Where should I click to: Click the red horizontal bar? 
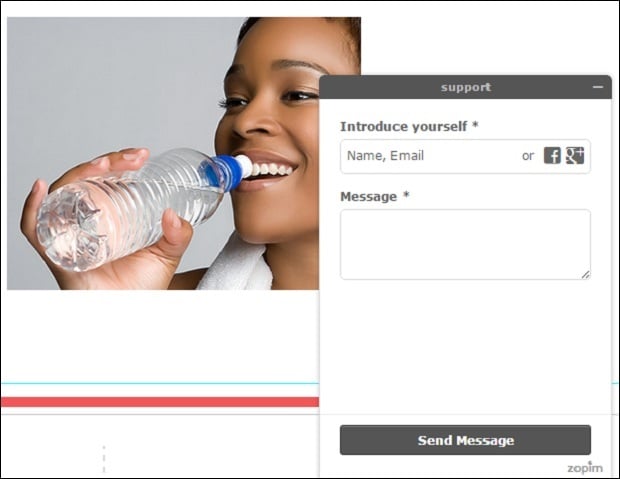(x=160, y=402)
